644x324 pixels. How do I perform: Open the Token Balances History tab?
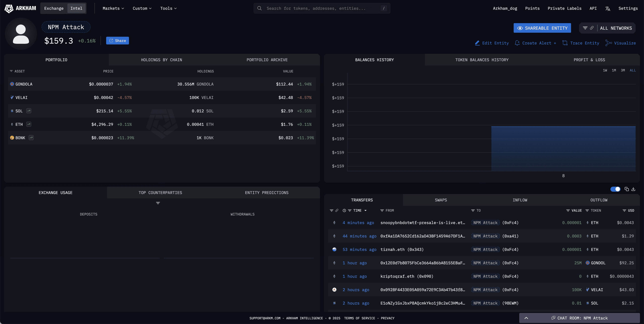482,60
